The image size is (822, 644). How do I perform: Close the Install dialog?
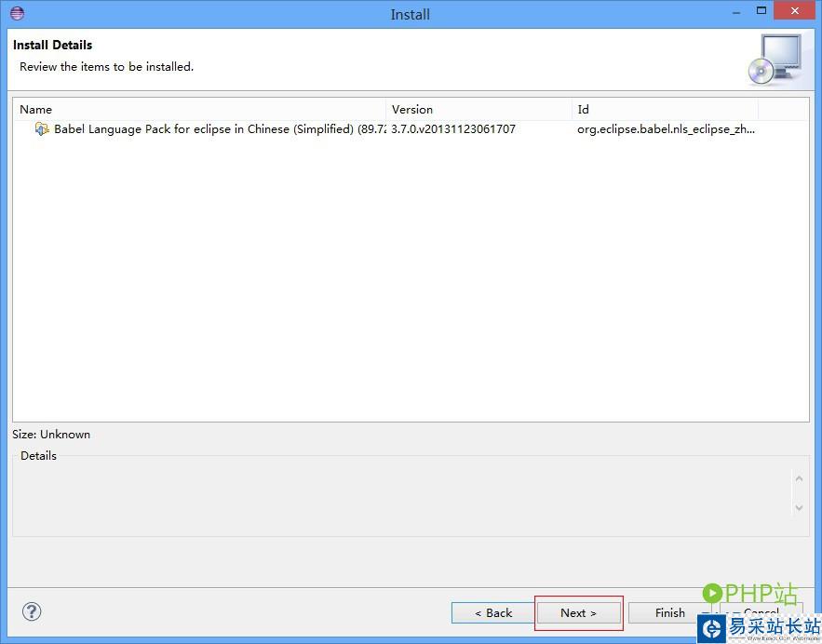[795, 10]
